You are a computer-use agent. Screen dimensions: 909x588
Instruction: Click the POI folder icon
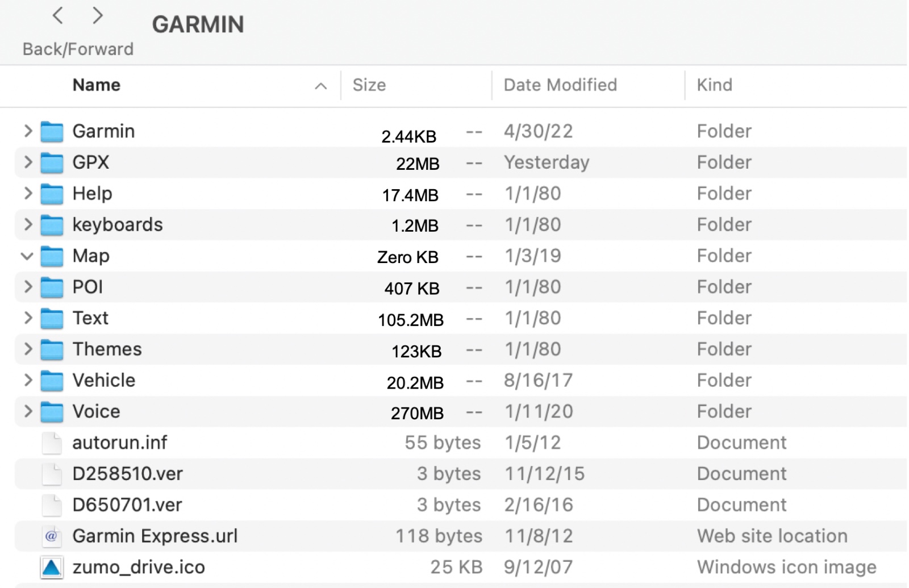tap(52, 287)
